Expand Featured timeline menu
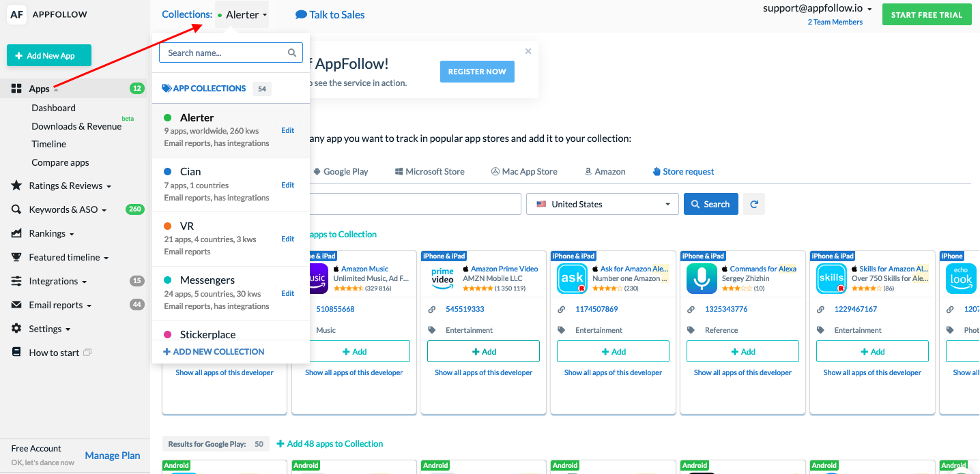980x474 pixels. [x=68, y=257]
